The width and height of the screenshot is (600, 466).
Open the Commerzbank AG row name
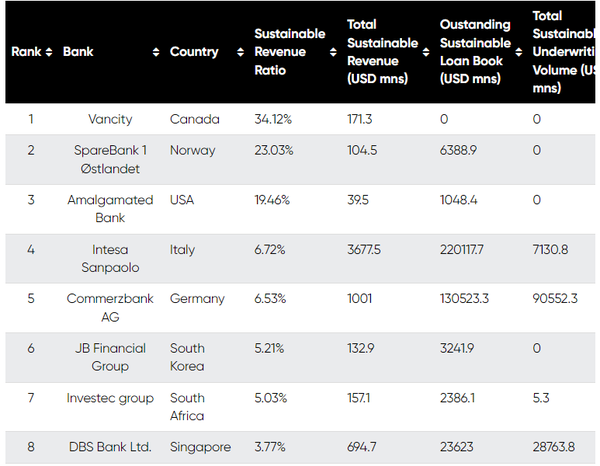[x=110, y=308]
